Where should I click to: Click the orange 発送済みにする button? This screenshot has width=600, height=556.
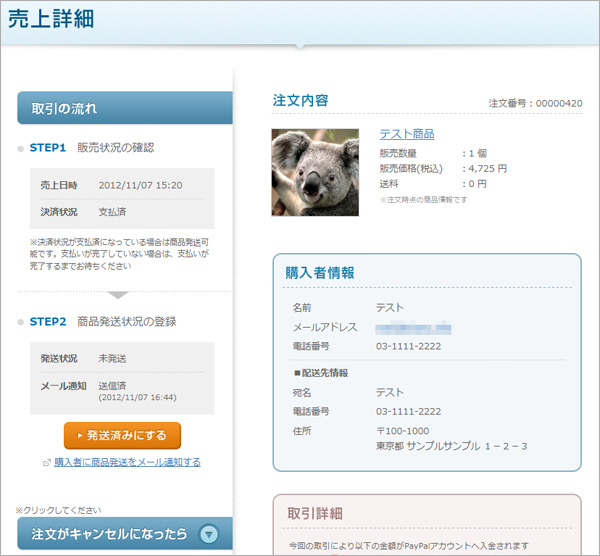click(x=122, y=436)
